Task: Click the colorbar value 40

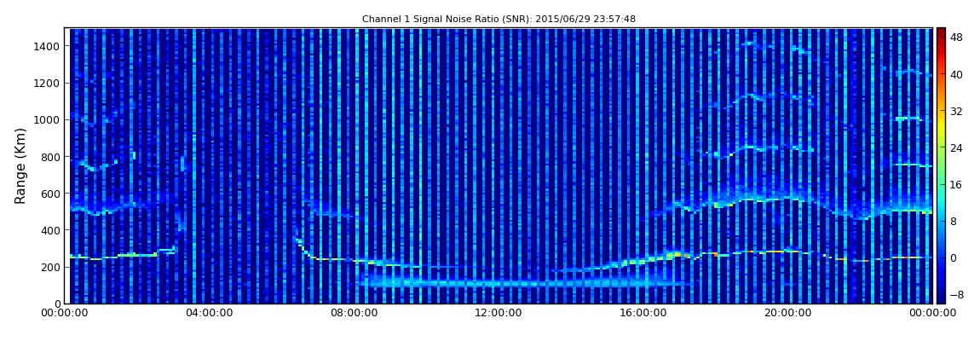Action: click(x=956, y=74)
